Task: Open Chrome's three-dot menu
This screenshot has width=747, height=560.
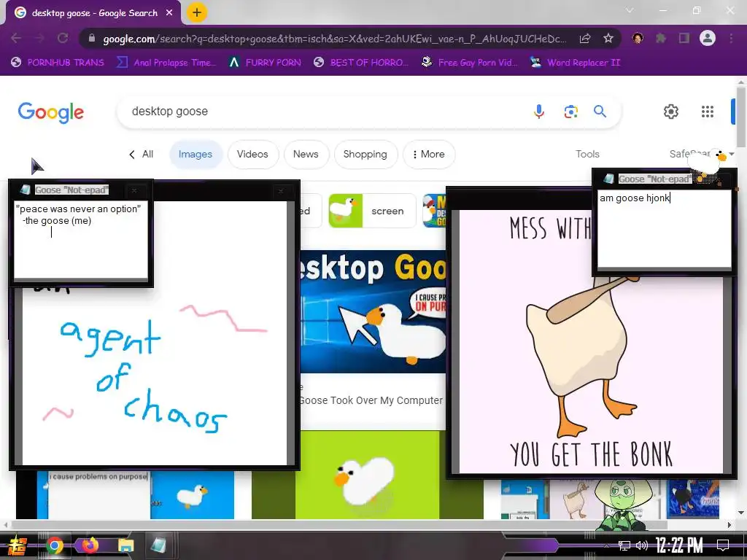Action: pos(731,38)
